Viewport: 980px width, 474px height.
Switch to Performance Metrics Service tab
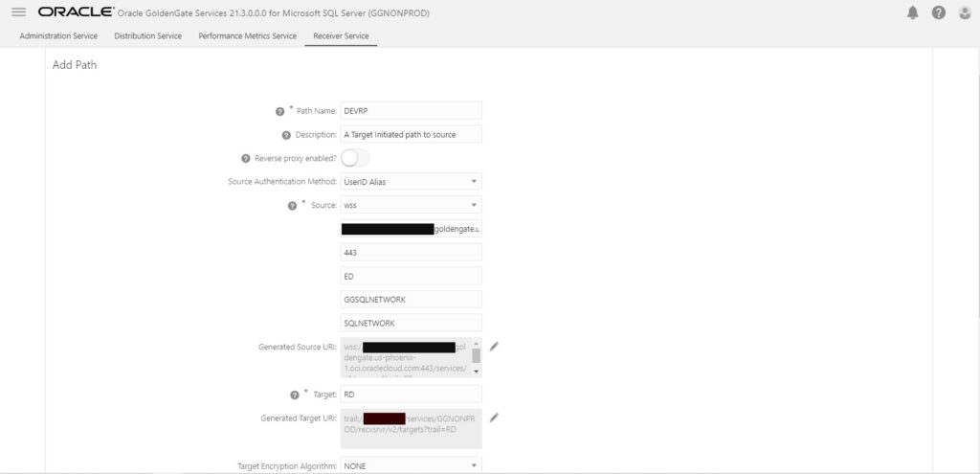point(248,36)
